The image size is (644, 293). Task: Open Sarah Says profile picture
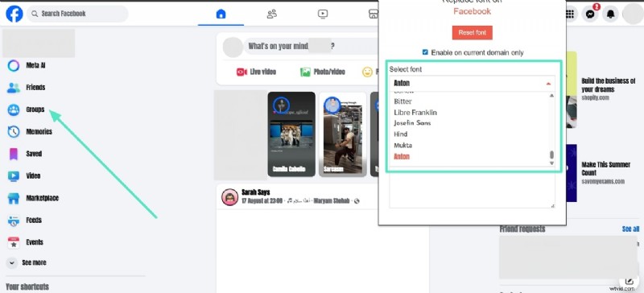230,197
